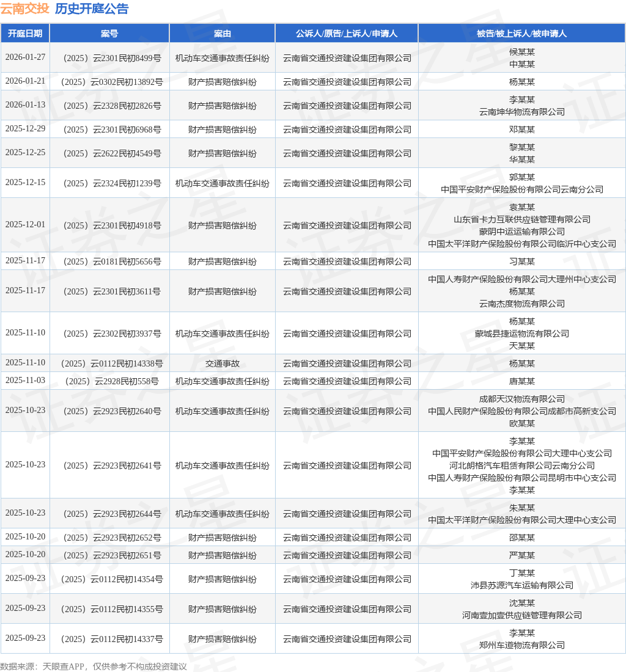Screen dimensions: 626x672
Task: Click the date 2025-11-03
Action: click(25, 380)
